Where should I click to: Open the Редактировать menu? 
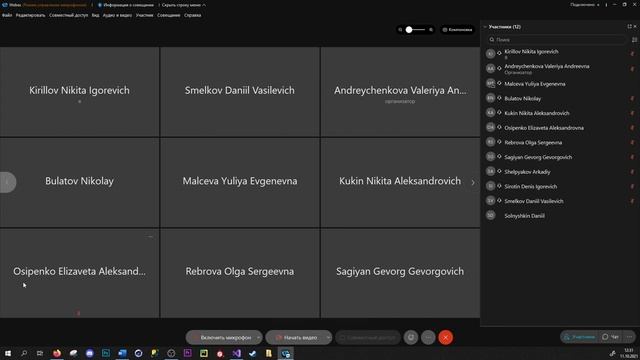pos(31,15)
